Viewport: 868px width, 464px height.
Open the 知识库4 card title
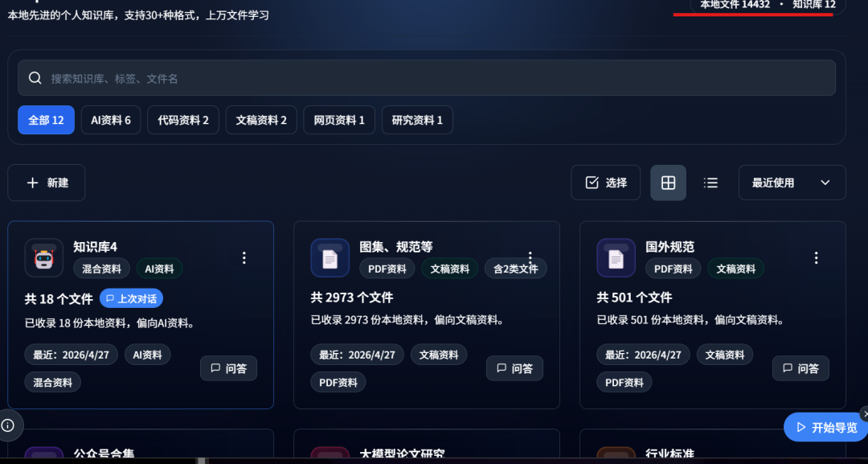coord(95,246)
